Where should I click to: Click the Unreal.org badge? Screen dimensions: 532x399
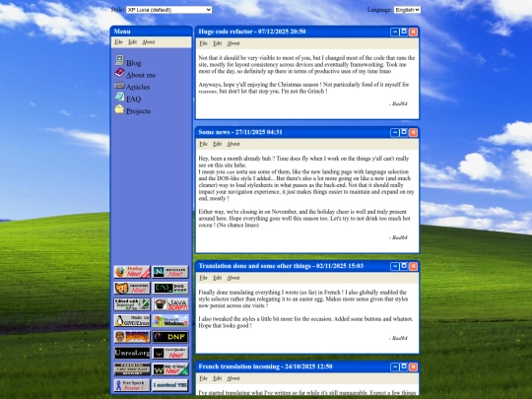coord(132,354)
